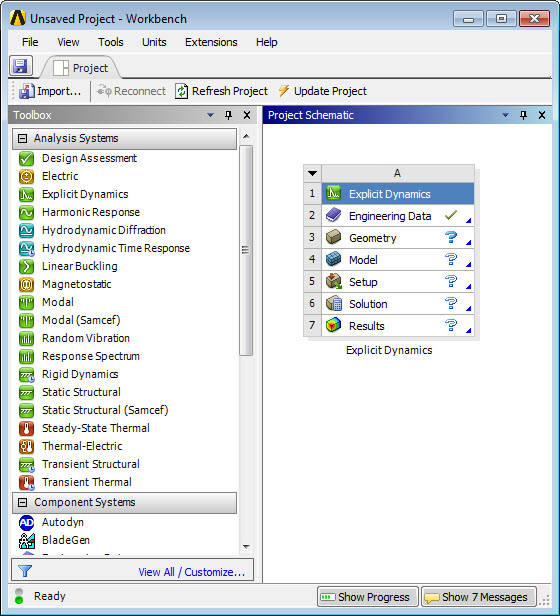Open the Project Schematic panel dropdown arrow
Screen dimensions: 560x616
click(505, 115)
